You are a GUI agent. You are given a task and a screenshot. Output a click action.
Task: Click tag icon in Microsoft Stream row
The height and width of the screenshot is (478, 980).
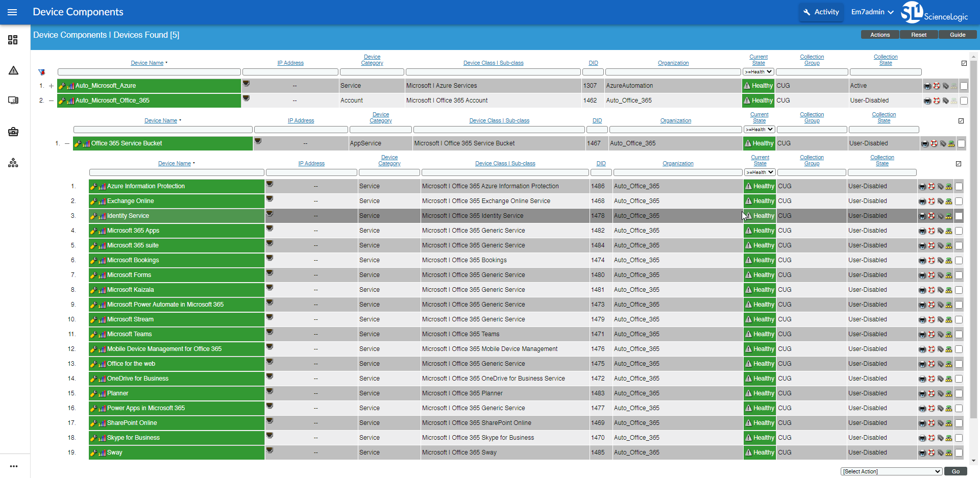tap(940, 320)
